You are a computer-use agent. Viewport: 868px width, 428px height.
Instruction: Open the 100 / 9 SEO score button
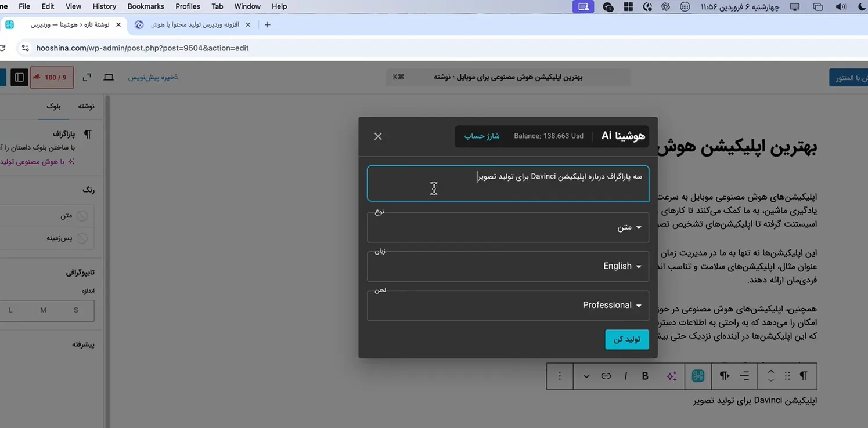pos(52,77)
